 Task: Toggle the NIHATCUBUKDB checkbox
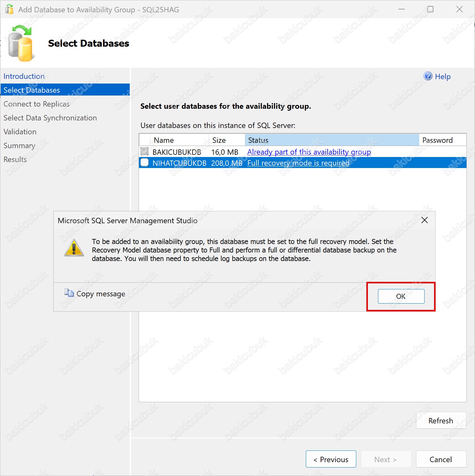[x=145, y=163]
